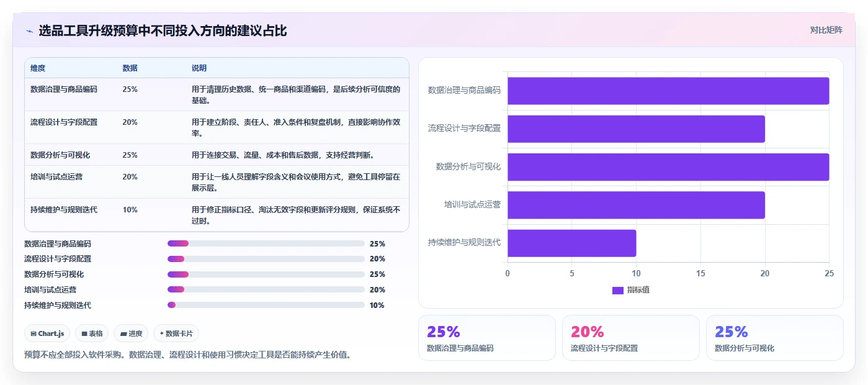Click the chart bar for 数据分析与可视化

668,167
